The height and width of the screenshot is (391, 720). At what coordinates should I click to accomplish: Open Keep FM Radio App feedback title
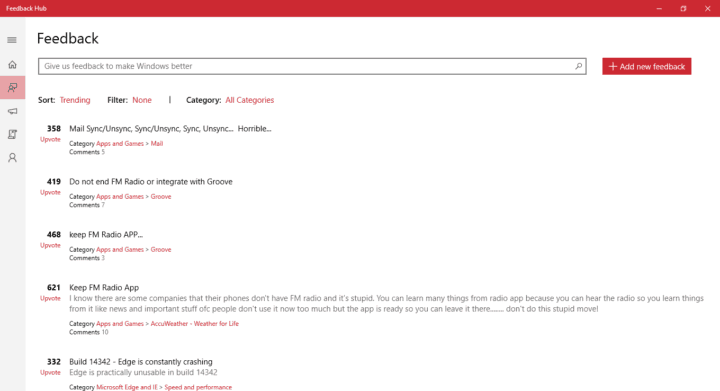[104, 288]
